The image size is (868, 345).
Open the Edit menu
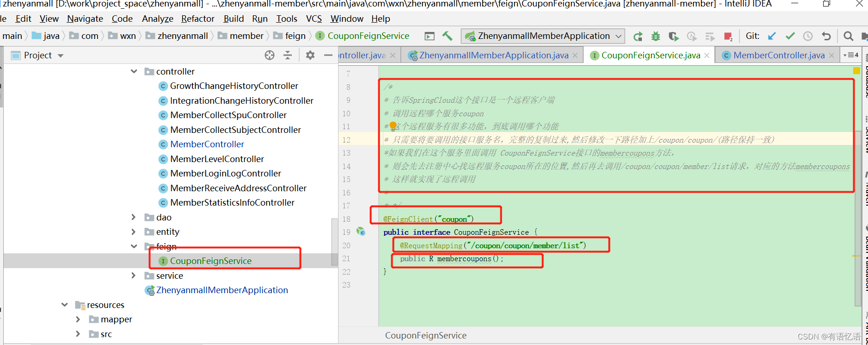point(23,19)
